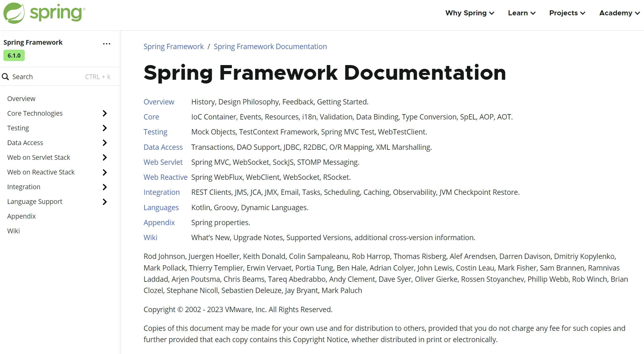644x354 pixels.
Task: Click Spring Framework breadcrumb link
Action: click(x=173, y=47)
